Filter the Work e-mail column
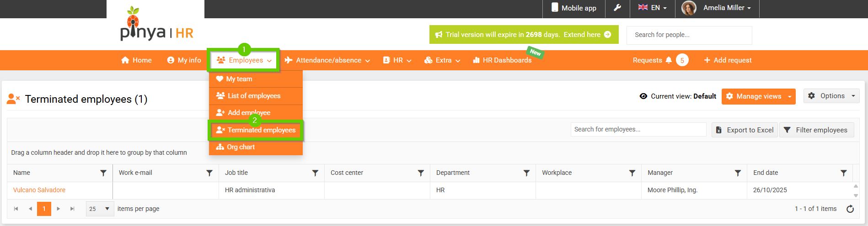The image size is (868, 226). [209, 173]
